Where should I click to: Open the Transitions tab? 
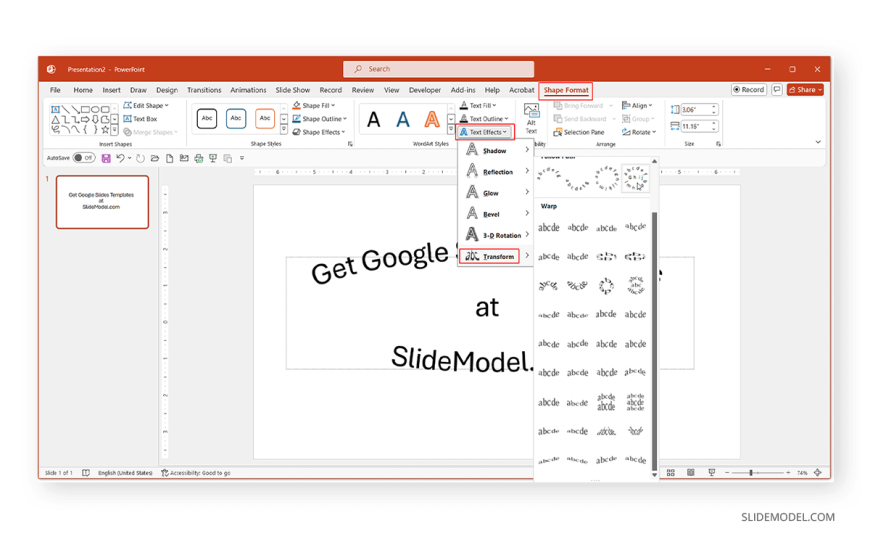pyautogui.click(x=204, y=90)
